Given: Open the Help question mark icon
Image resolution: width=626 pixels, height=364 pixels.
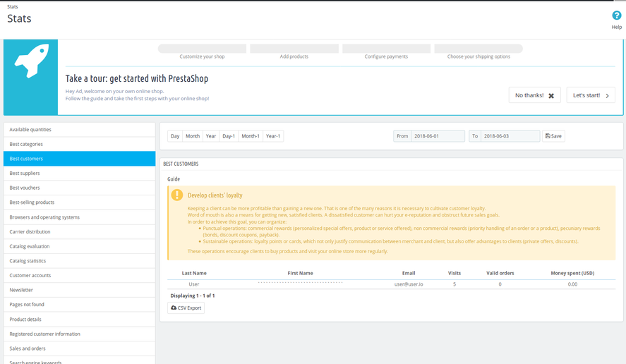Looking at the screenshot, I should point(616,16).
